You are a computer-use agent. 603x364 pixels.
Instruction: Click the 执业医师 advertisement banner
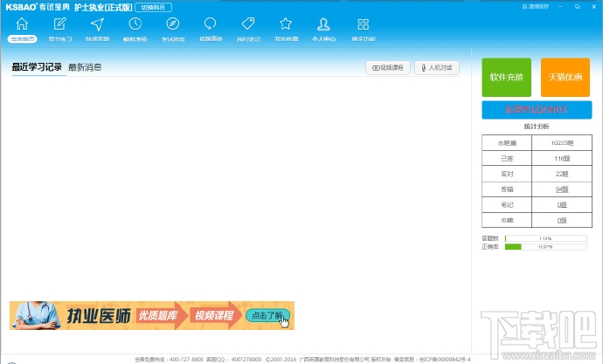[x=152, y=315]
